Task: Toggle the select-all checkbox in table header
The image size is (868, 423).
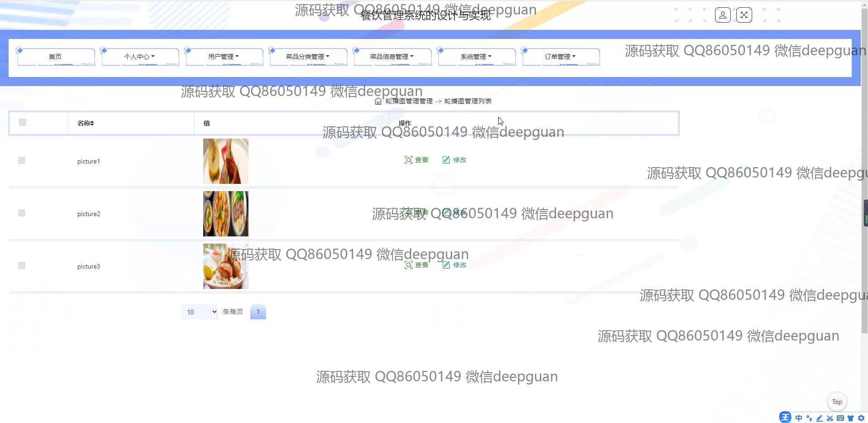Action: 23,122
